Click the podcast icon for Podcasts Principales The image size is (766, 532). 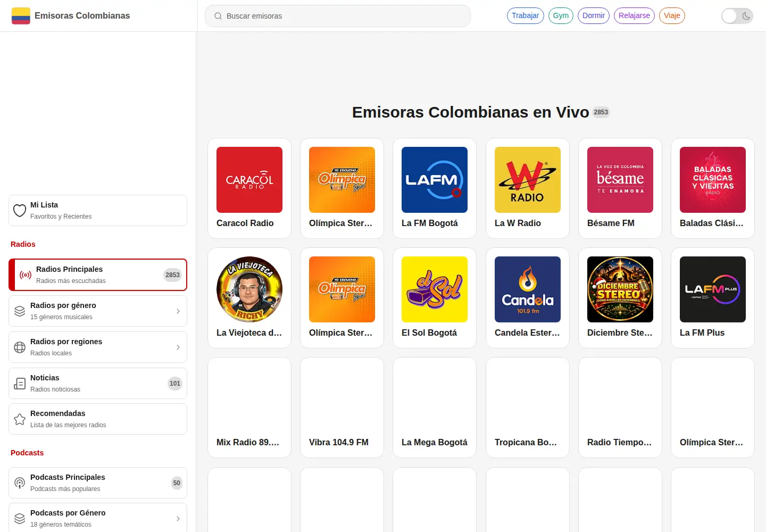coord(20,483)
